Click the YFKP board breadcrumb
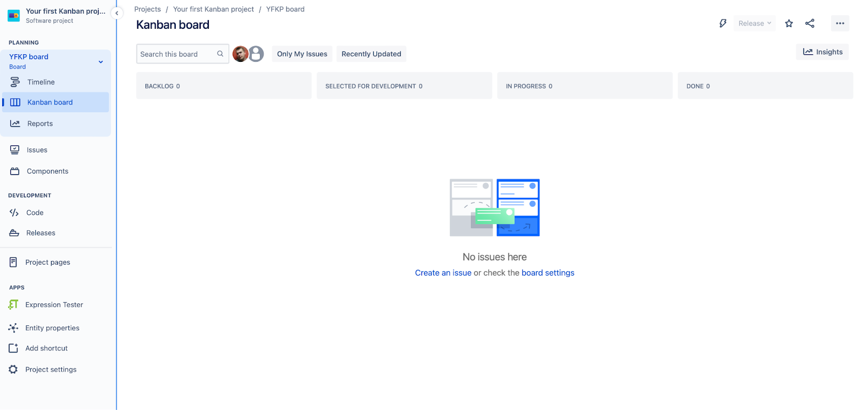The image size is (868, 410). pos(285,9)
